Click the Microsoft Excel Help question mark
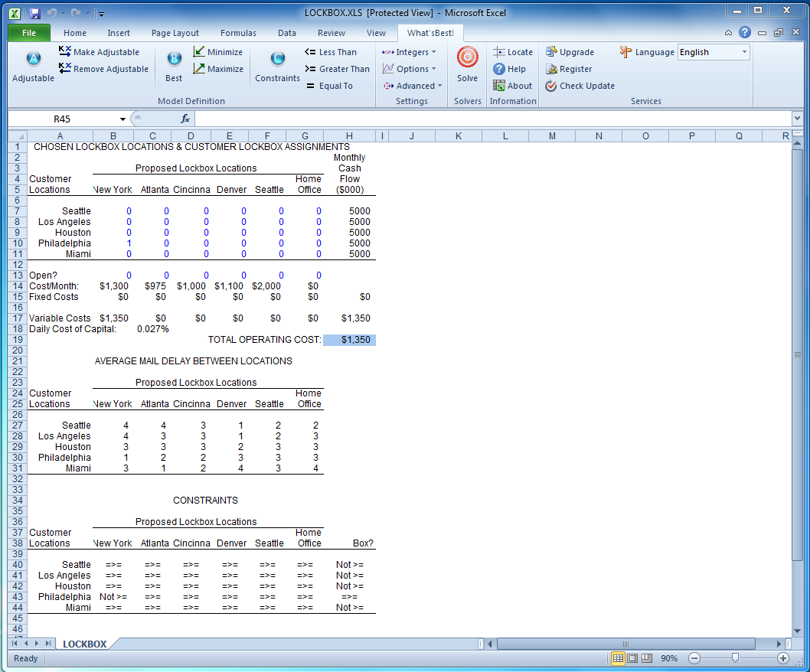Screen dimensions: 810x672 [744, 33]
